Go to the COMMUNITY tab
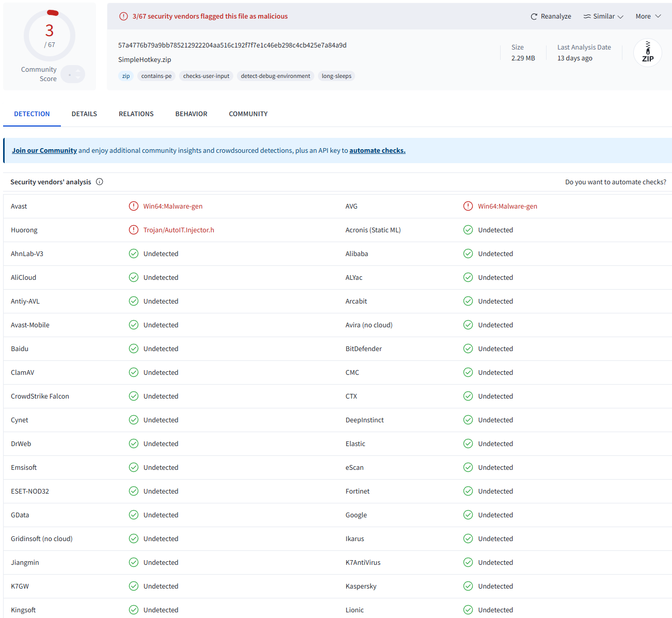672x618 pixels. 248,114
